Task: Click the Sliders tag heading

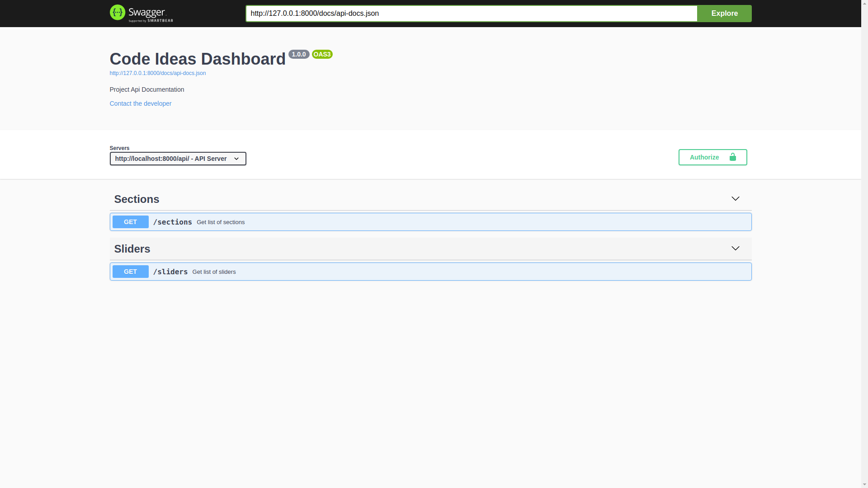Action: [132, 249]
